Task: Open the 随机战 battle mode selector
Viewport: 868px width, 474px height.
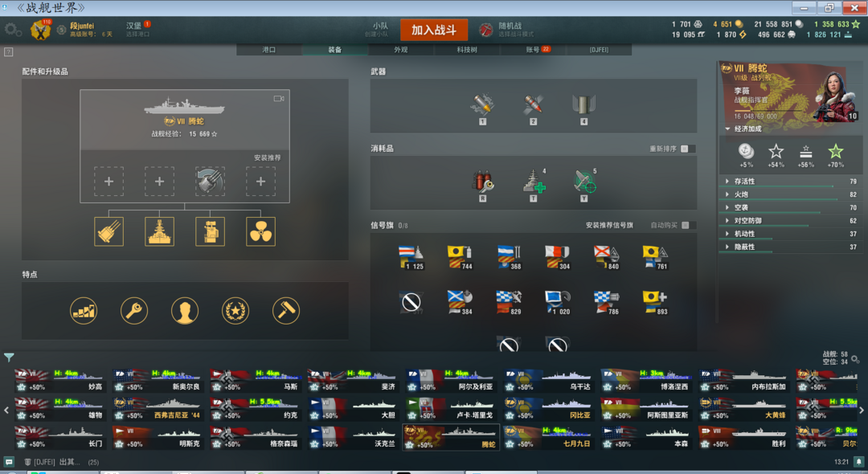Action: click(508, 29)
